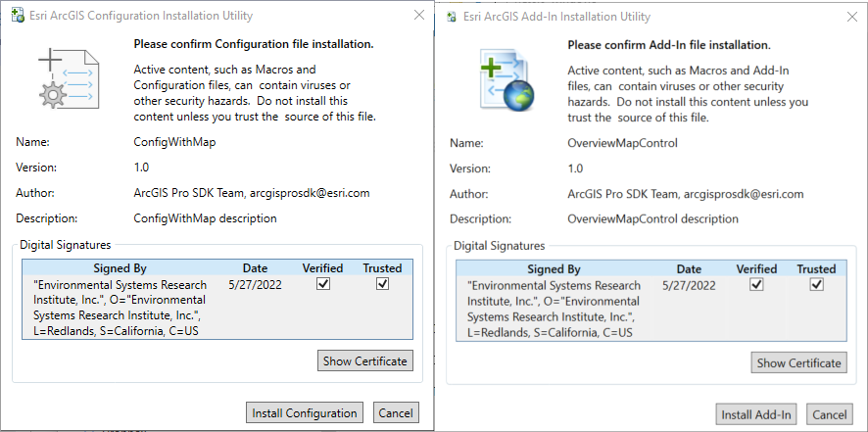868x432 pixels.
Task: Click the Configuration file gear icon
Action: [70, 78]
